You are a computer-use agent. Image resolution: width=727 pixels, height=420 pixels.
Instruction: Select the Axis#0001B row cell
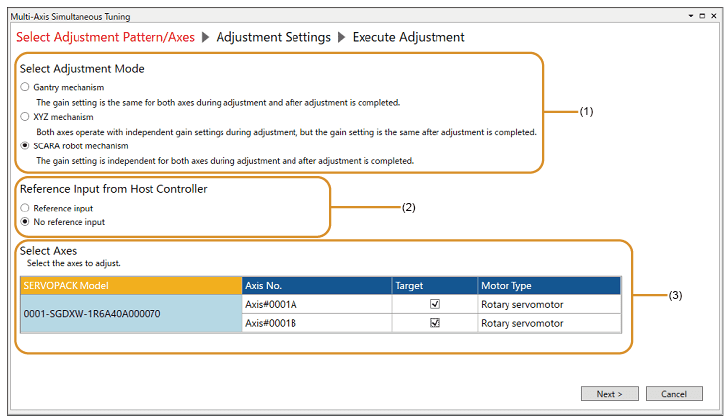coord(316,323)
